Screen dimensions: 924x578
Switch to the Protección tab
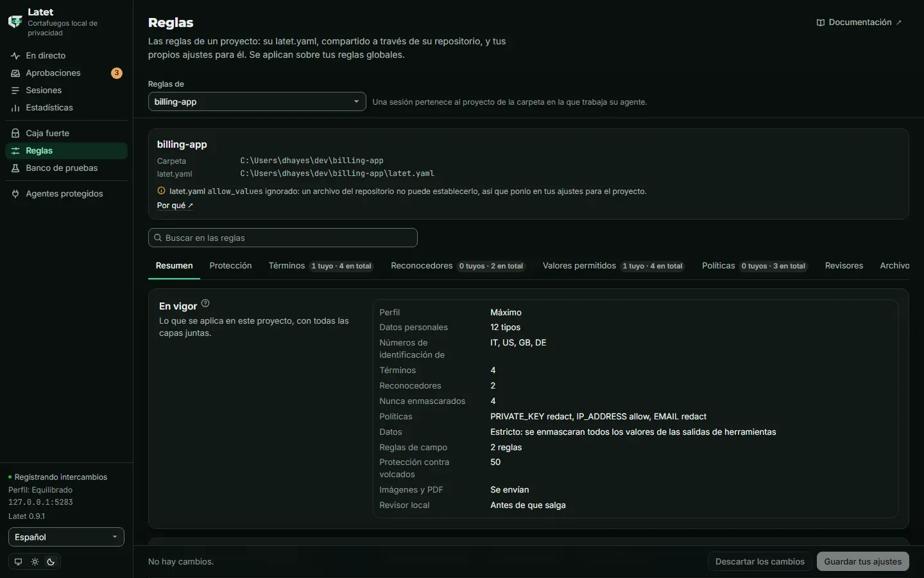click(230, 266)
